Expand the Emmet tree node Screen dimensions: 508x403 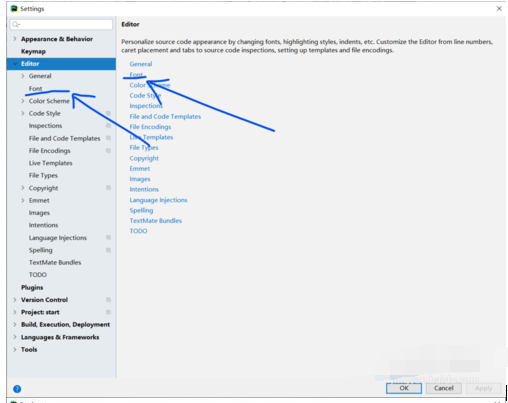pos(23,200)
